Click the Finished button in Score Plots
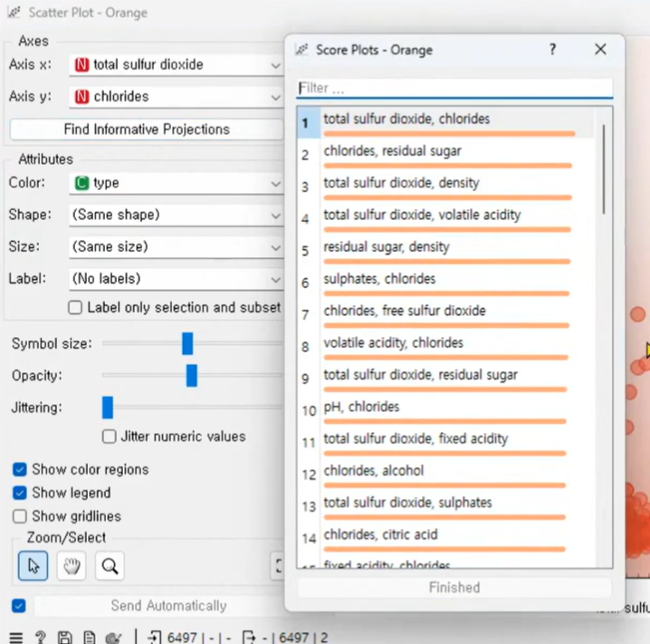 pyautogui.click(x=454, y=588)
